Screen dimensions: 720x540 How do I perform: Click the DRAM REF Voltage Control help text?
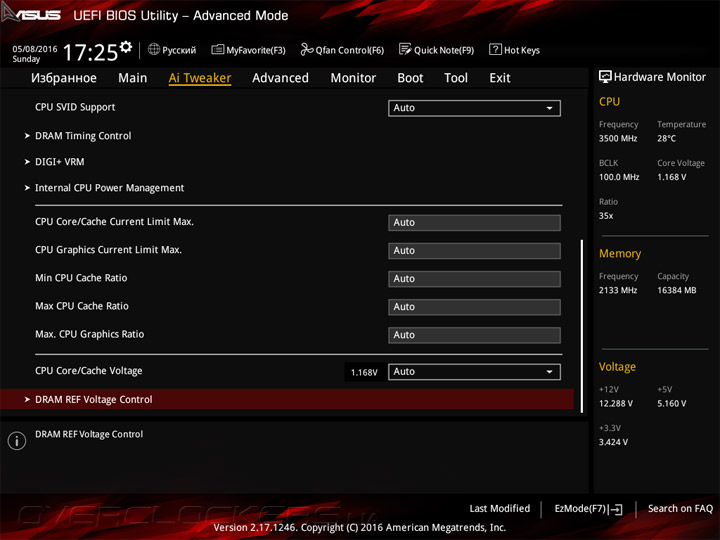click(x=89, y=434)
